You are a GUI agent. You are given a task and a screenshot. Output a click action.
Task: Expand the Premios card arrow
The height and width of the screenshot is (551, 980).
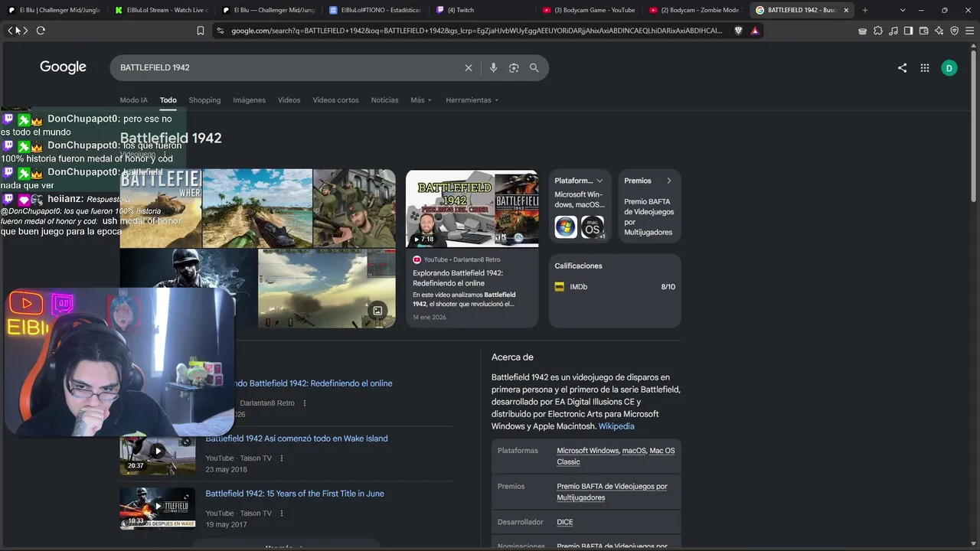click(x=668, y=181)
